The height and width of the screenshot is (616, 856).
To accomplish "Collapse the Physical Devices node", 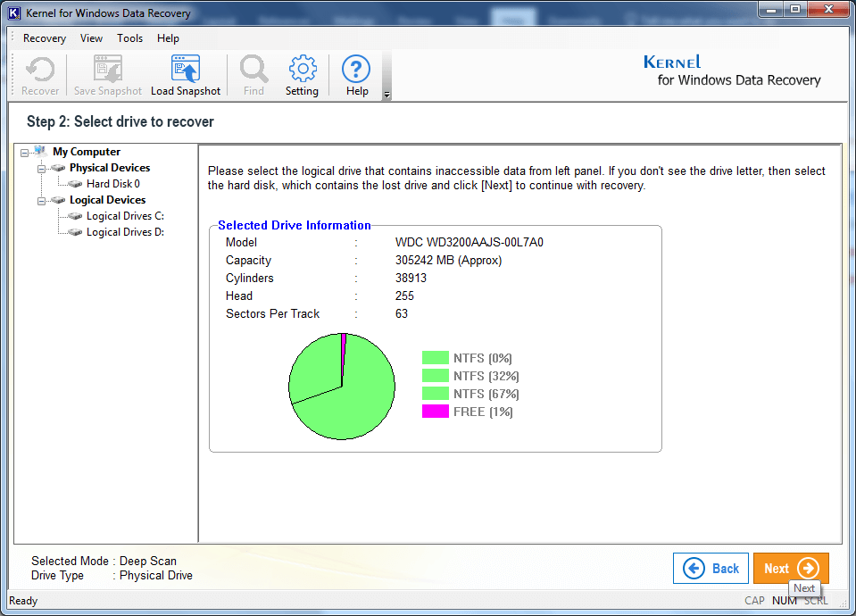I will coord(41,170).
